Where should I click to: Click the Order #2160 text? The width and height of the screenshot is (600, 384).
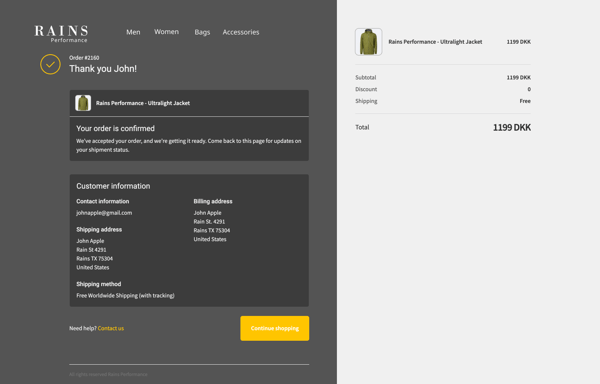84,58
